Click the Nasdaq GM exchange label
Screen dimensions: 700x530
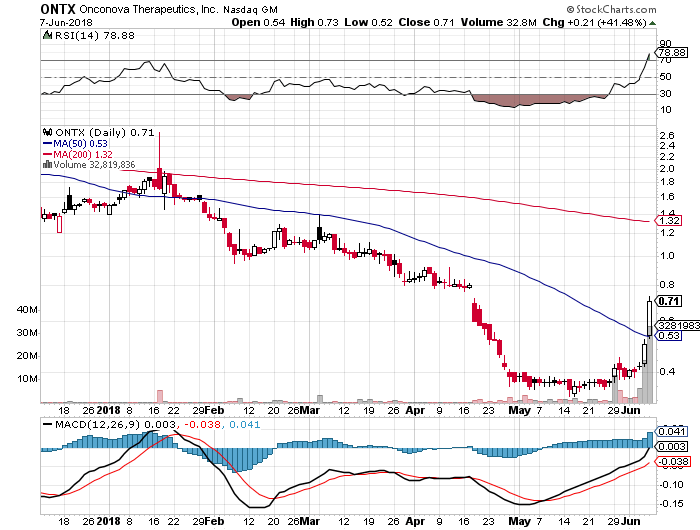coord(250,9)
